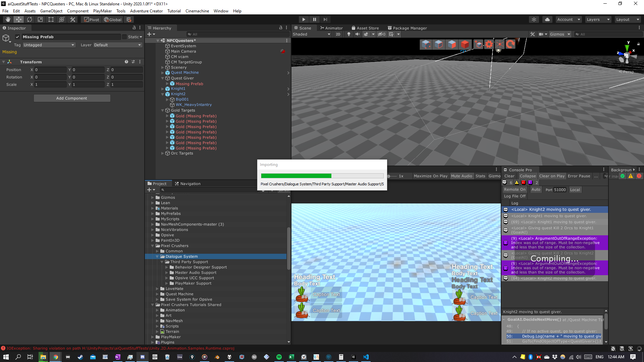Click ProBuilder face selection mode icon
Image resolution: width=644 pixels, height=362 pixels.
pyautogui.click(x=452, y=44)
